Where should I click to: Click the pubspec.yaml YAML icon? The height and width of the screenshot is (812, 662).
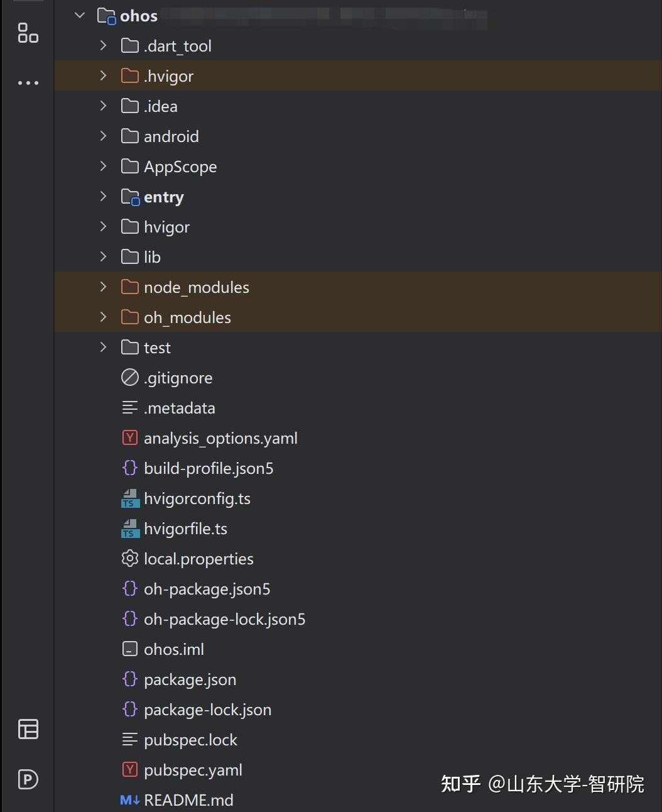[x=130, y=770]
